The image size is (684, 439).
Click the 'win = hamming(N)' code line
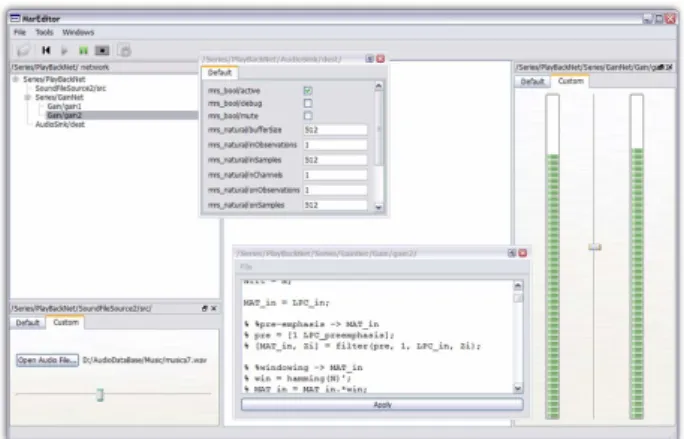[x=297, y=378]
